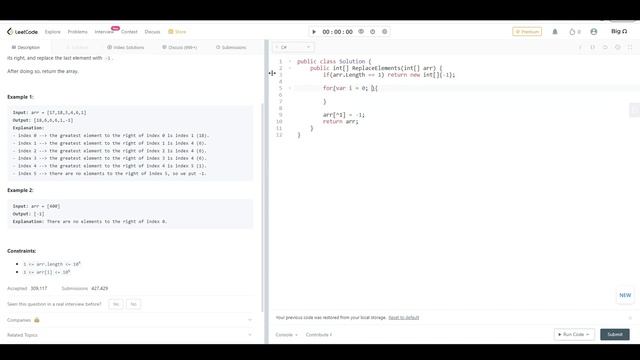Open the editor info icon
This screenshot has height=360, width=640.
(580, 47)
